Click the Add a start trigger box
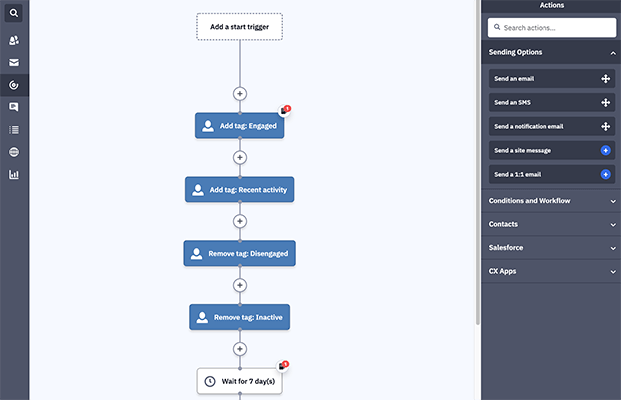Image resolution: width=621 pixels, height=400 pixels. tap(239, 26)
